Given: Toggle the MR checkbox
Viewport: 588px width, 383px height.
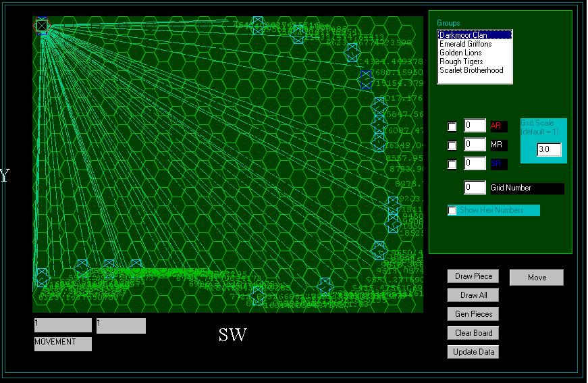Looking at the screenshot, I should coord(452,145).
